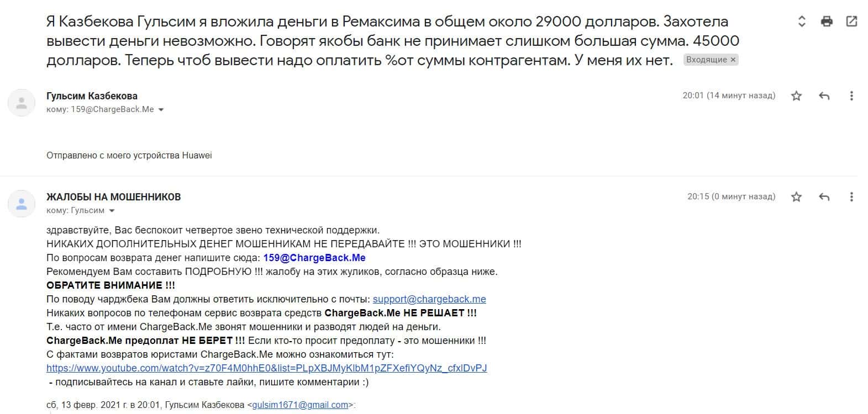The image size is (868, 414).
Task: Click the ЖАЛОБЫ НА МОШЕННИКОВ sender avatar
Action: pyautogui.click(x=22, y=204)
